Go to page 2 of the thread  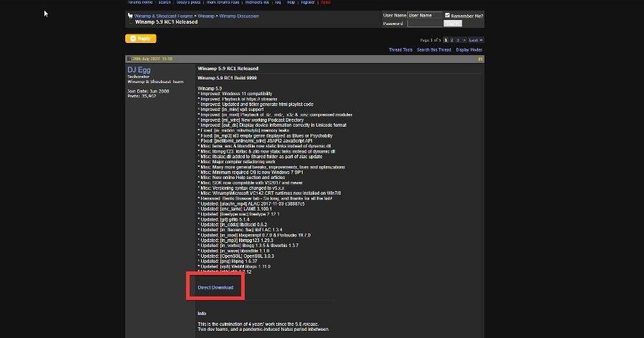452,40
